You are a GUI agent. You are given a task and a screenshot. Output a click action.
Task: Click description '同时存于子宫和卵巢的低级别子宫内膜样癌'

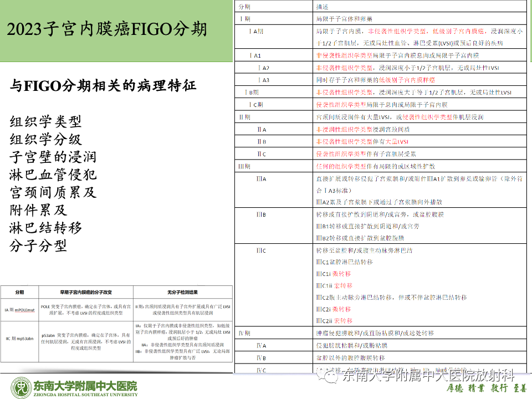(x=375, y=80)
